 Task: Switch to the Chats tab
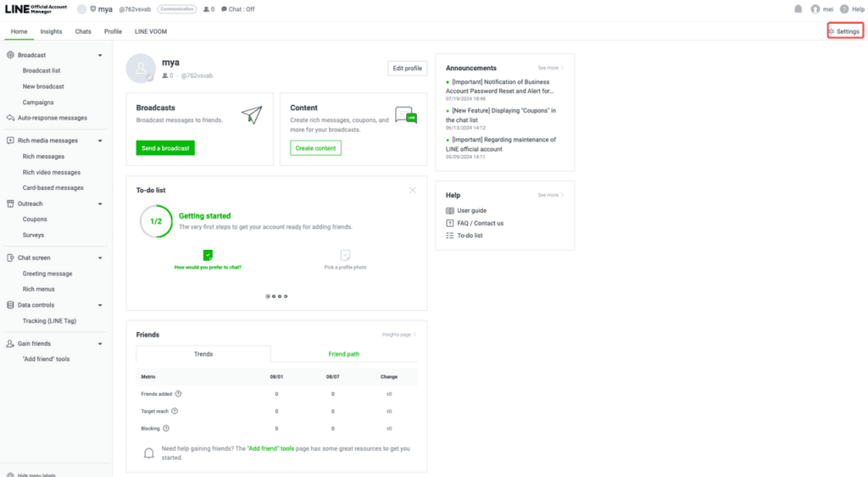pos(83,31)
